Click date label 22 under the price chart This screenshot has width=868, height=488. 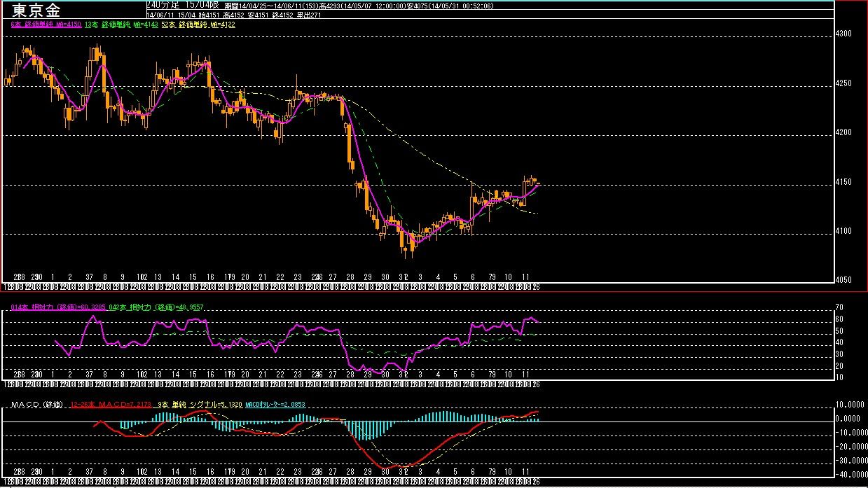click(x=280, y=277)
